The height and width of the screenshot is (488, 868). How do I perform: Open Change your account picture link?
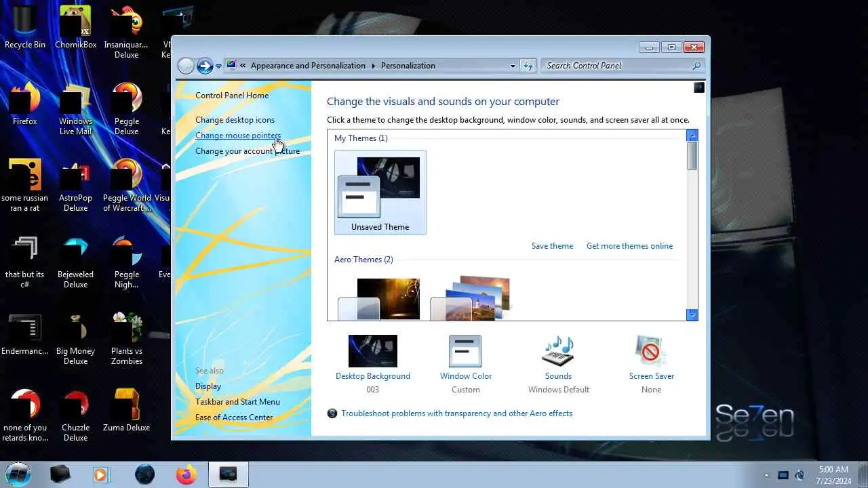click(x=248, y=151)
